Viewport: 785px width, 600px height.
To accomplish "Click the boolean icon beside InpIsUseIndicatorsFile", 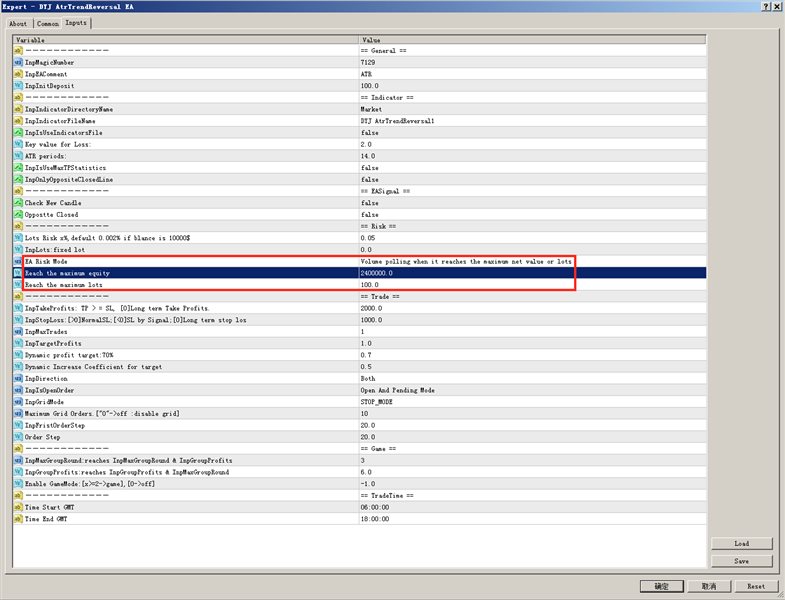I will [x=18, y=133].
